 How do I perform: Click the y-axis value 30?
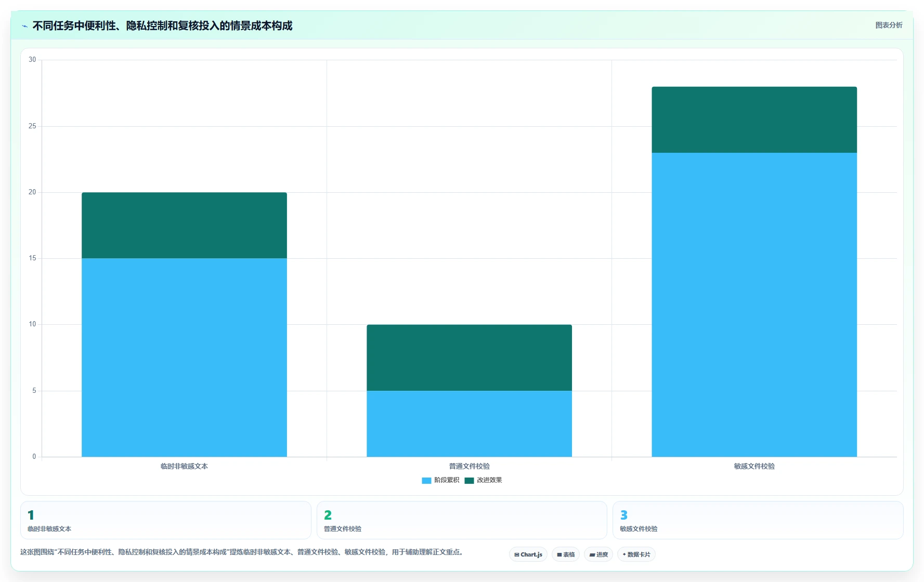(x=32, y=60)
